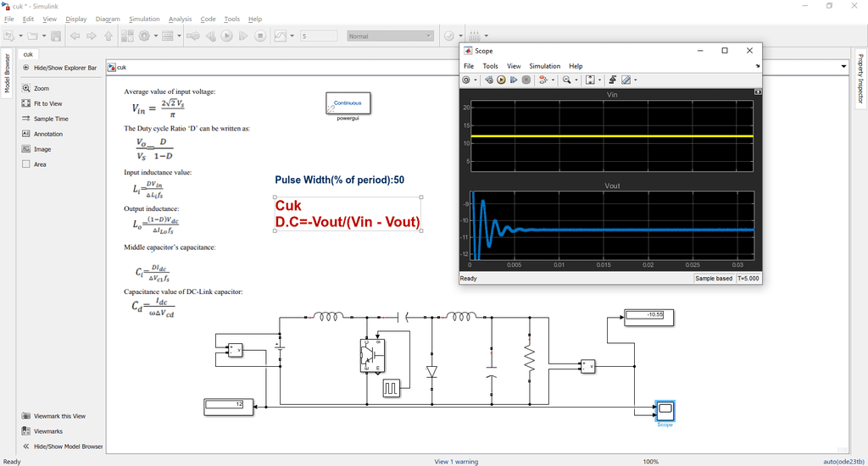Click the Build Model icon
This screenshot has width=868, height=466.
[x=475, y=36]
